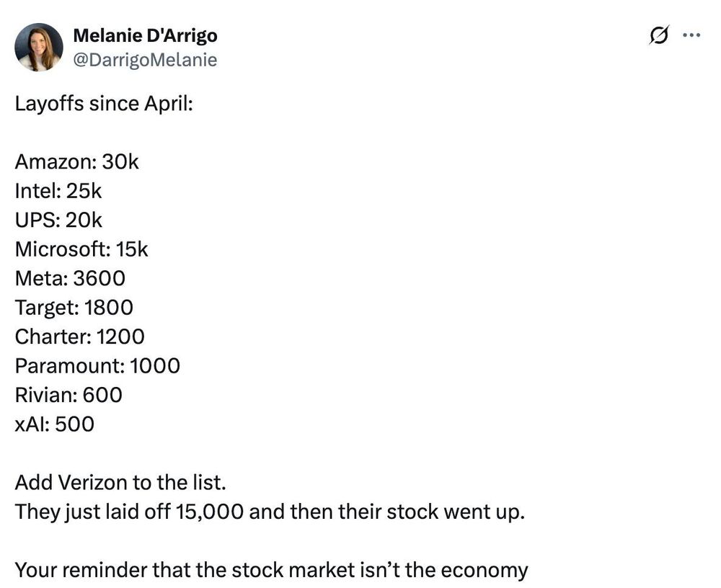Click the word "economy" in the last line
The width and height of the screenshot is (721, 588).
click(x=484, y=571)
